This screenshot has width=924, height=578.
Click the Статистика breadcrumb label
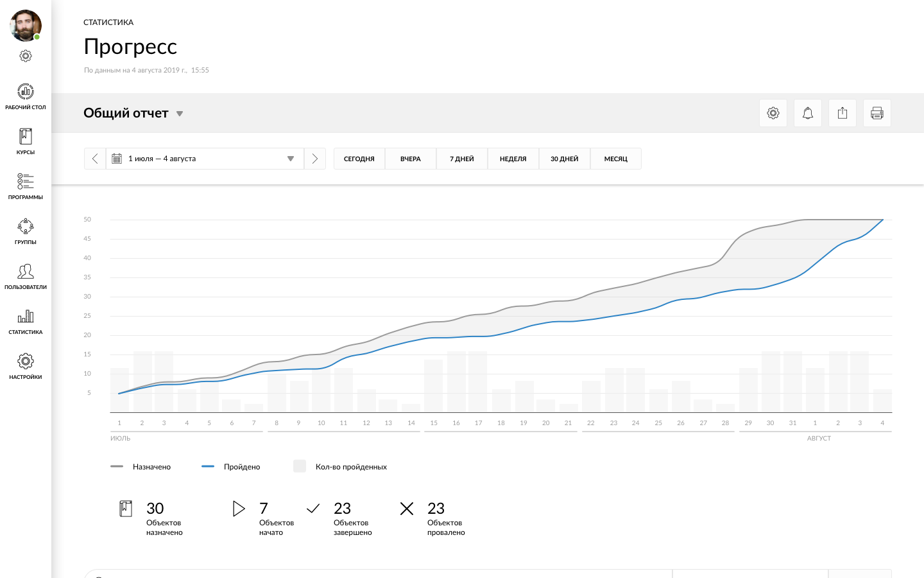pyautogui.click(x=108, y=22)
